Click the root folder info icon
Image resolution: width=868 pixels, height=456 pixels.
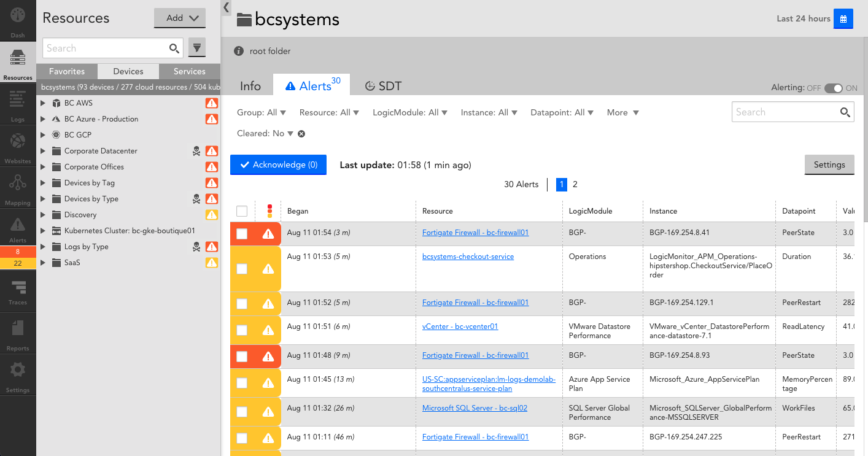pyautogui.click(x=239, y=51)
